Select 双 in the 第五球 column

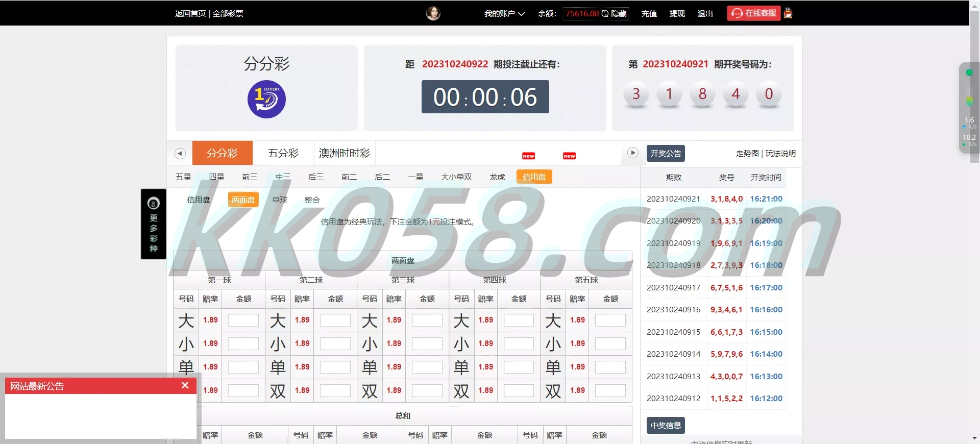coord(553,391)
